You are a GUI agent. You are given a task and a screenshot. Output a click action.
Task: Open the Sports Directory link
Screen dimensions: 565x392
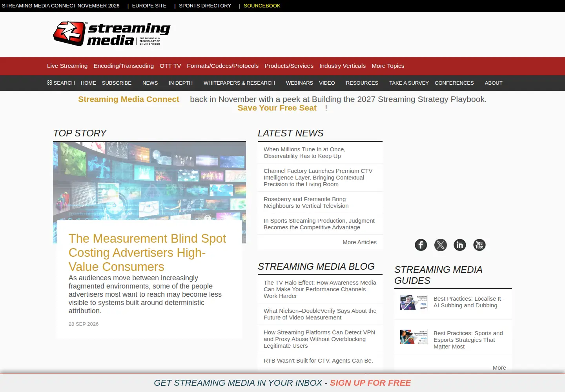click(205, 6)
